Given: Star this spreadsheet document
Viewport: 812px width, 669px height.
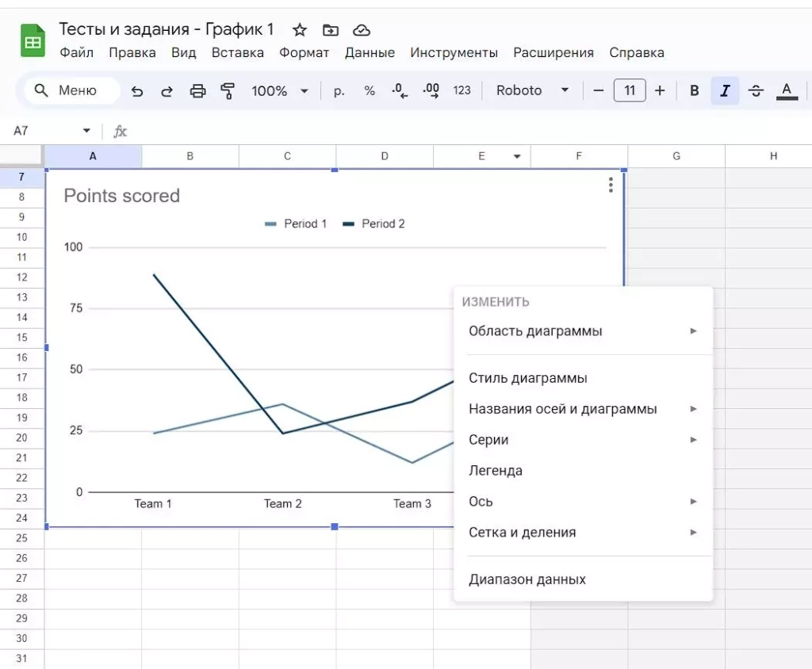Looking at the screenshot, I should (x=300, y=30).
